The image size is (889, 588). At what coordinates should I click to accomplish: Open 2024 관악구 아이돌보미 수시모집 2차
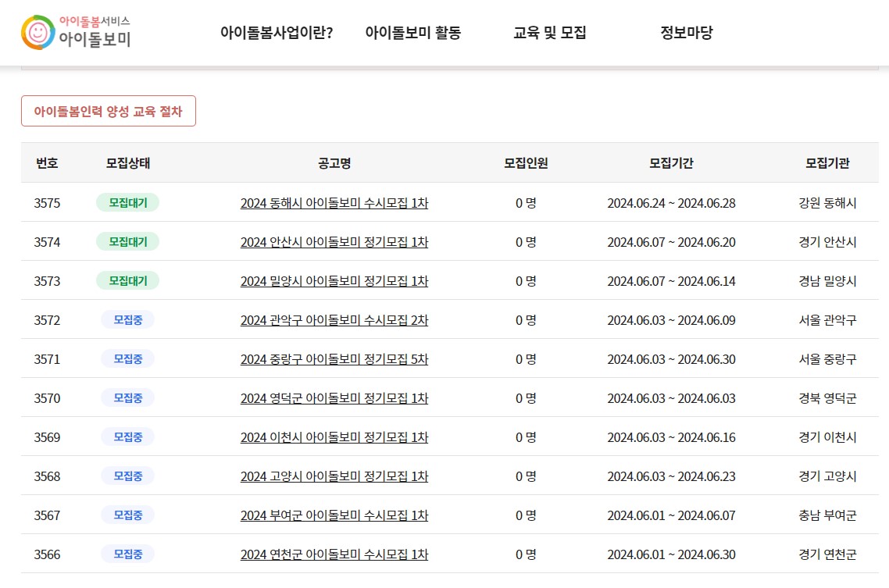tap(334, 320)
